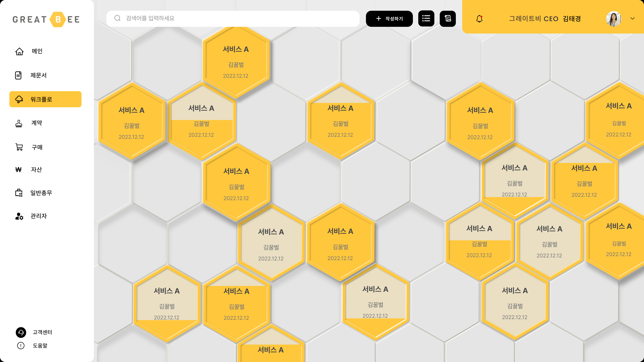Open the profile avatar photo

(613, 19)
